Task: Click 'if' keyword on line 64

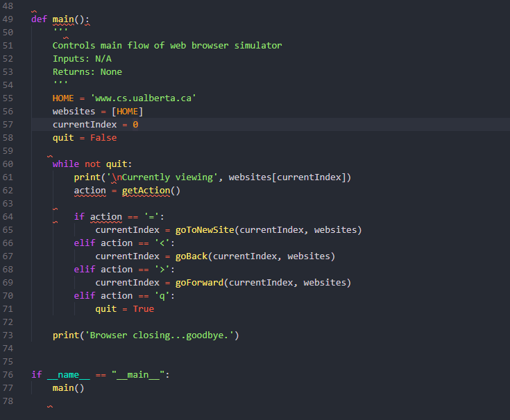Action: pos(79,217)
